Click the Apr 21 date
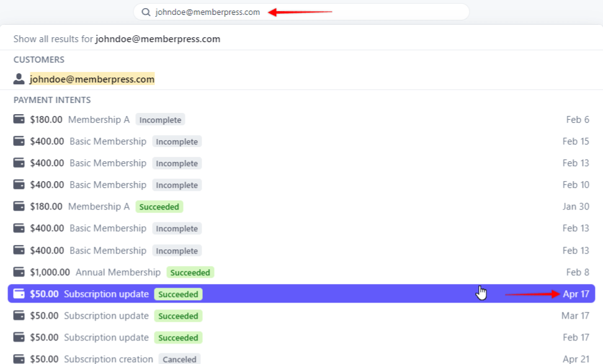The width and height of the screenshot is (603, 364). (x=576, y=359)
